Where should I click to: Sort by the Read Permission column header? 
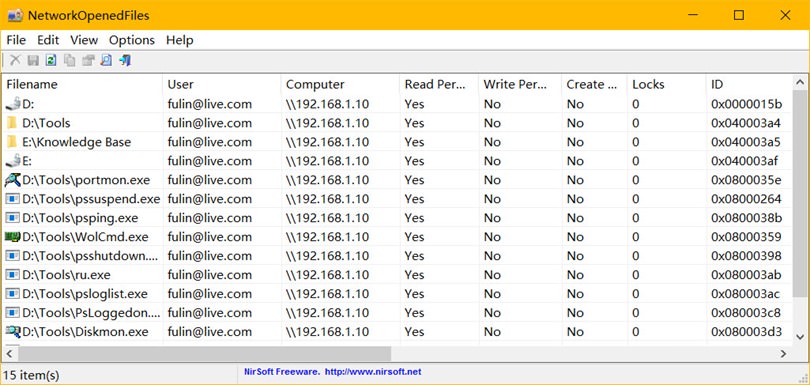(440, 84)
